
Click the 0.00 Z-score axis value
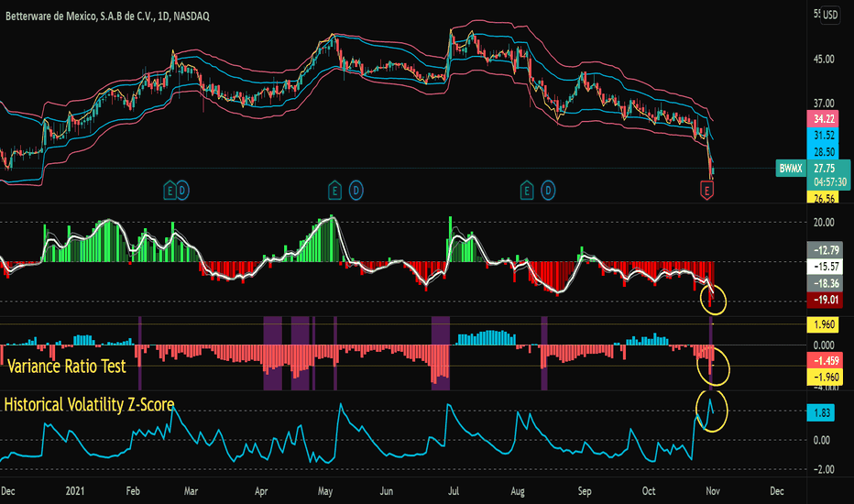821,440
